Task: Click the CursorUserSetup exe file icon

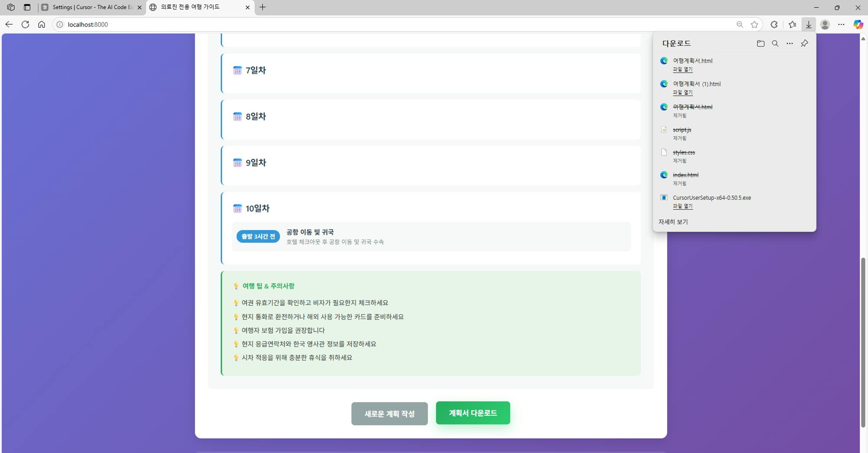Action: [x=664, y=198]
